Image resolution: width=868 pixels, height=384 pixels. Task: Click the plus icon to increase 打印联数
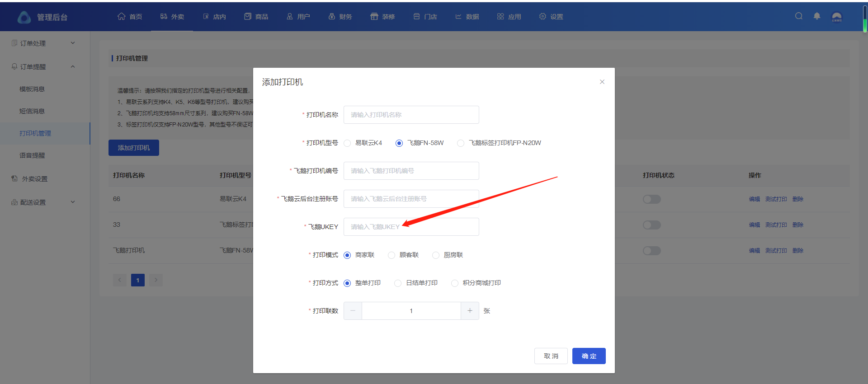[x=470, y=311]
